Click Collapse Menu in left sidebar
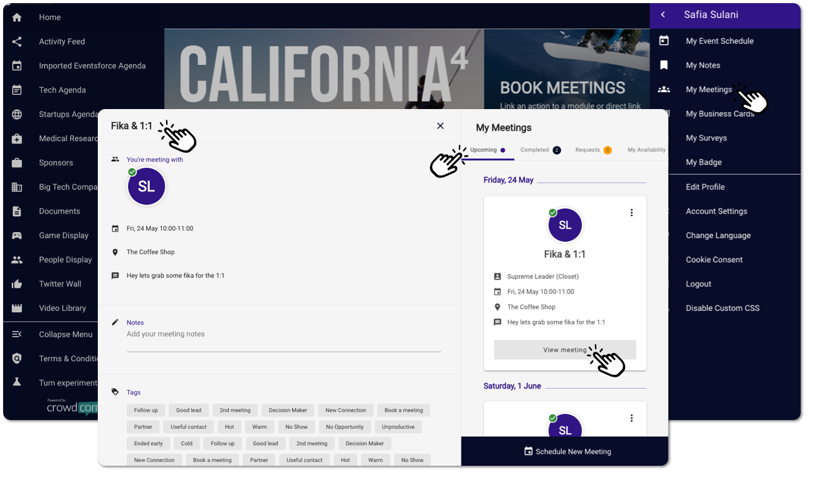827x504 pixels. [x=65, y=335]
